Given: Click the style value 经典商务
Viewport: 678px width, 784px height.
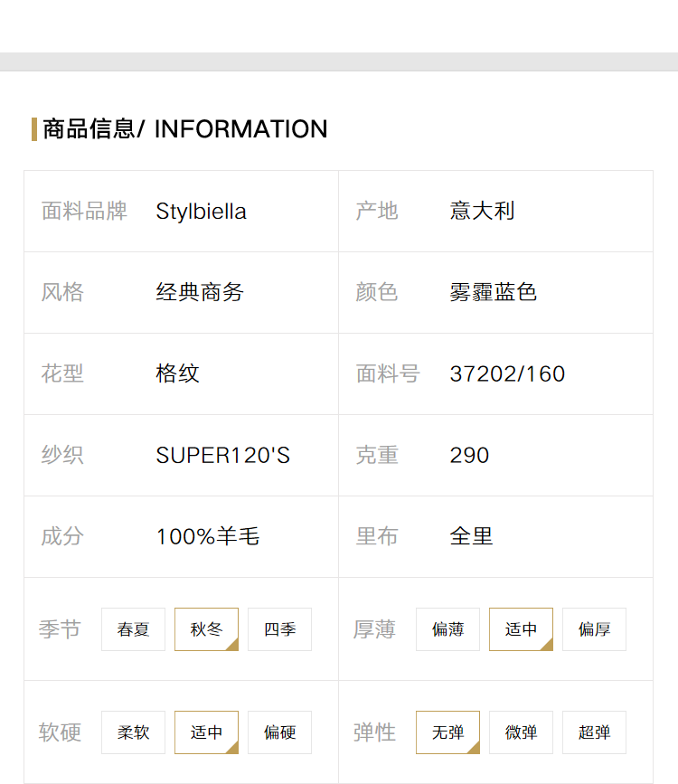Looking at the screenshot, I should (x=200, y=292).
